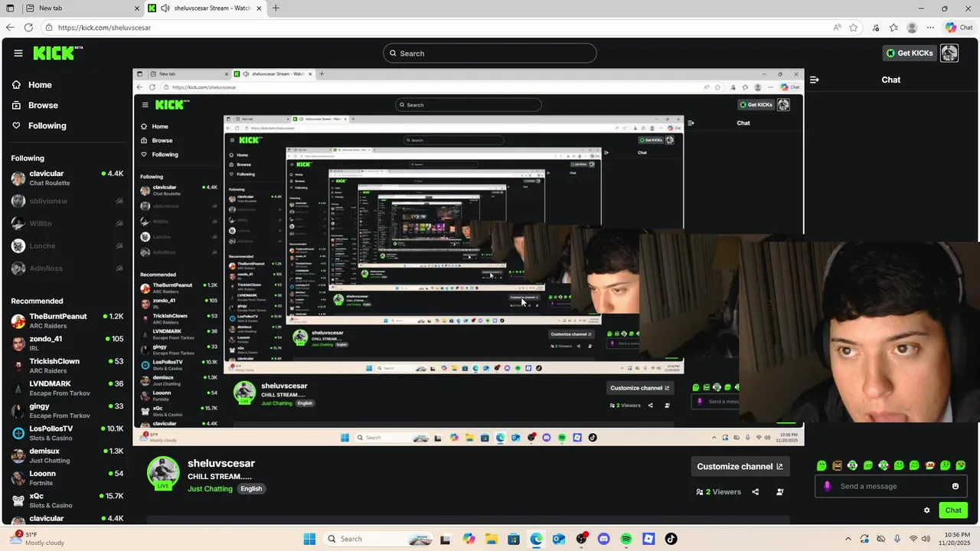Viewport: 980px width, 551px height.
Task: Open chat settings gear icon
Action: click(x=926, y=510)
